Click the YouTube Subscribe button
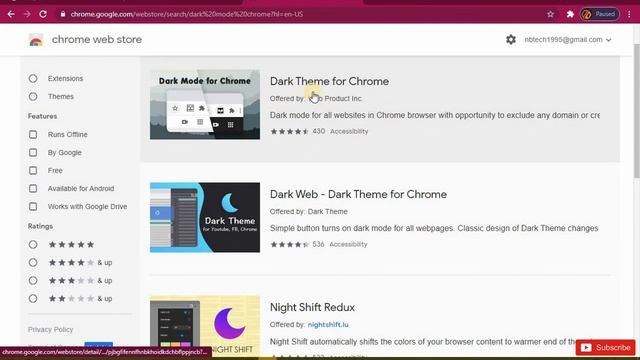This screenshot has height=360, width=640. [605, 348]
